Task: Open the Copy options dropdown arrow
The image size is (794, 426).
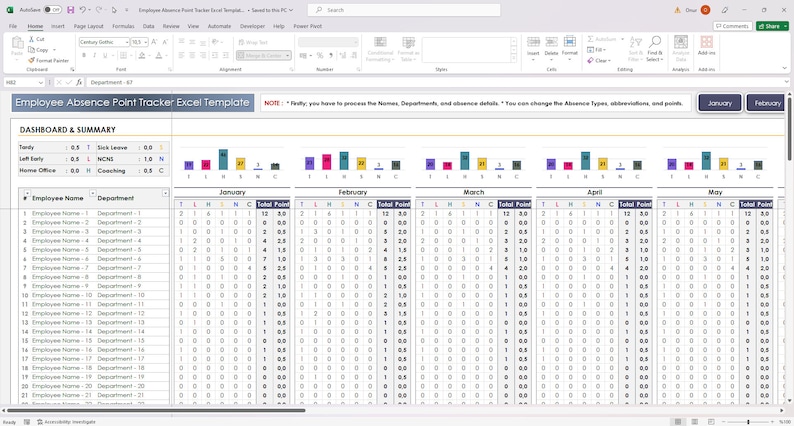Action: click(x=54, y=50)
